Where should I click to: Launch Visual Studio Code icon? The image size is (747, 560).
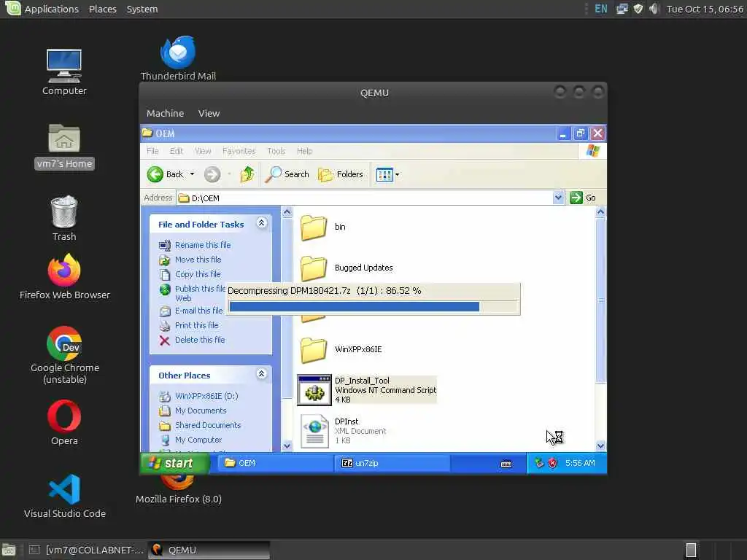pyautogui.click(x=64, y=496)
